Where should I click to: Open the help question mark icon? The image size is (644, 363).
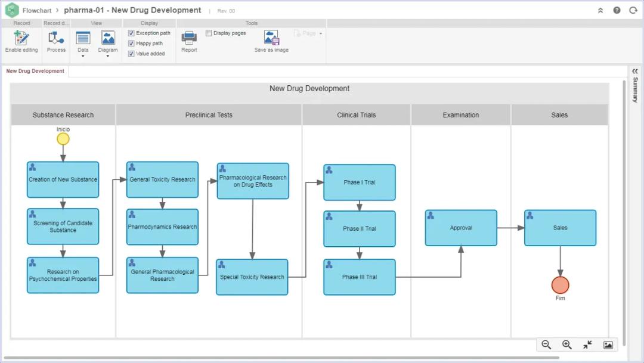tap(617, 10)
